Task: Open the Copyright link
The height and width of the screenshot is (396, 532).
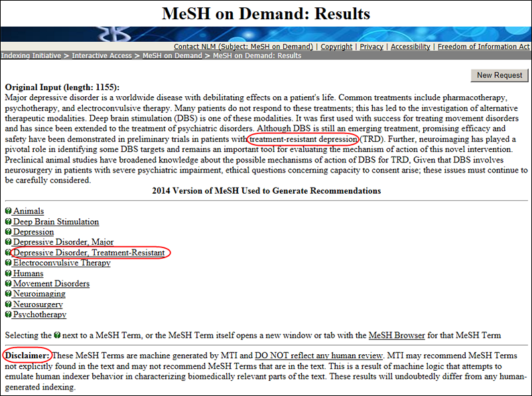Action: (x=336, y=46)
